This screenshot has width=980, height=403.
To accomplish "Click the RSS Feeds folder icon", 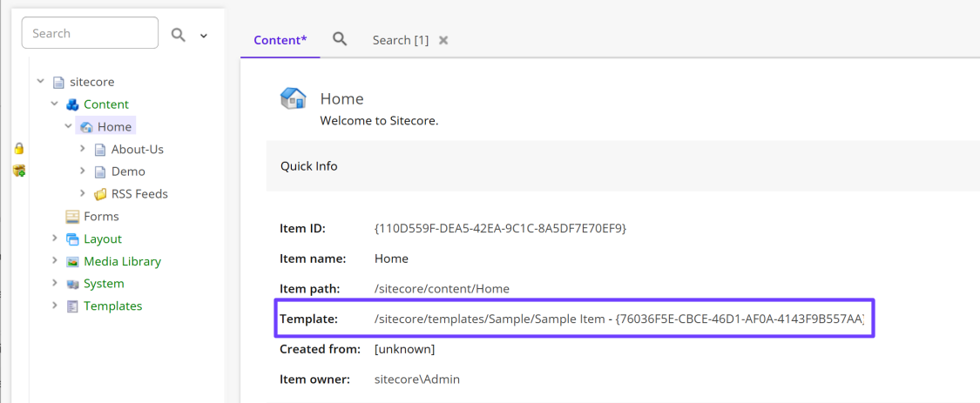I will [100, 194].
